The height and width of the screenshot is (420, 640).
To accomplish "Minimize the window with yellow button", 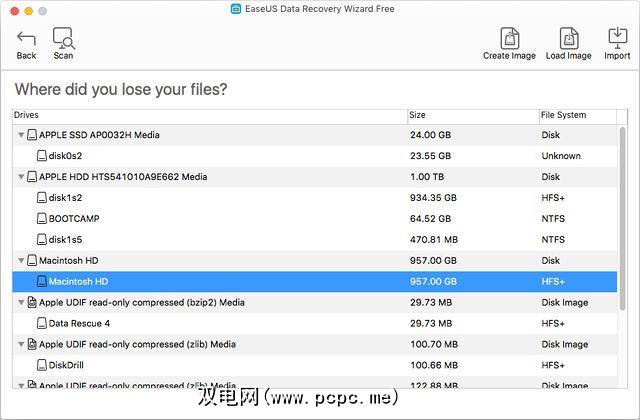I will 29,11.
